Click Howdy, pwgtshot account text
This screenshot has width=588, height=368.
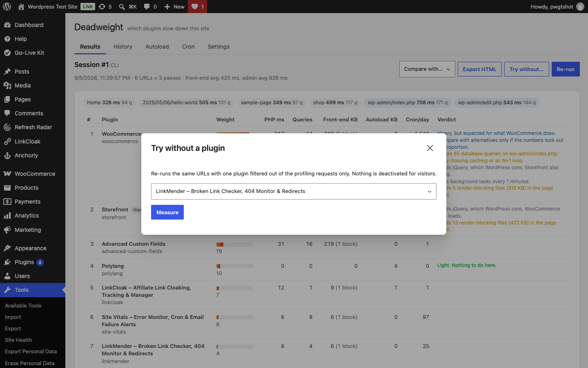tap(552, 7)
